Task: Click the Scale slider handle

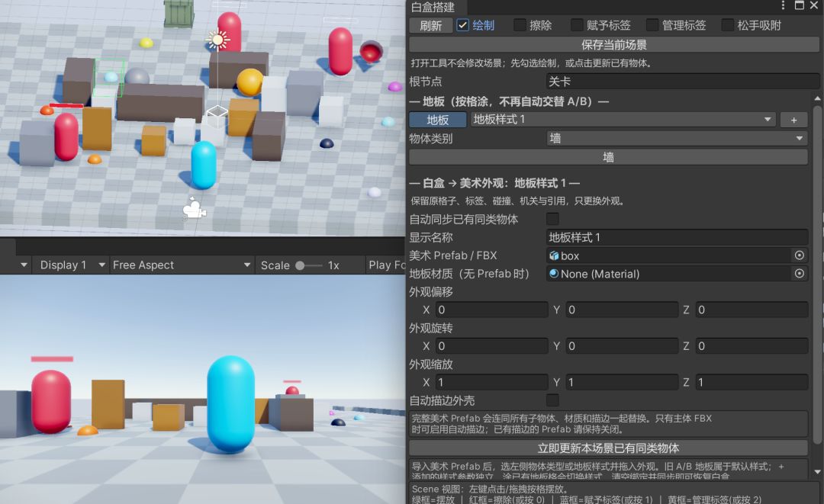Action: (300, 265)
